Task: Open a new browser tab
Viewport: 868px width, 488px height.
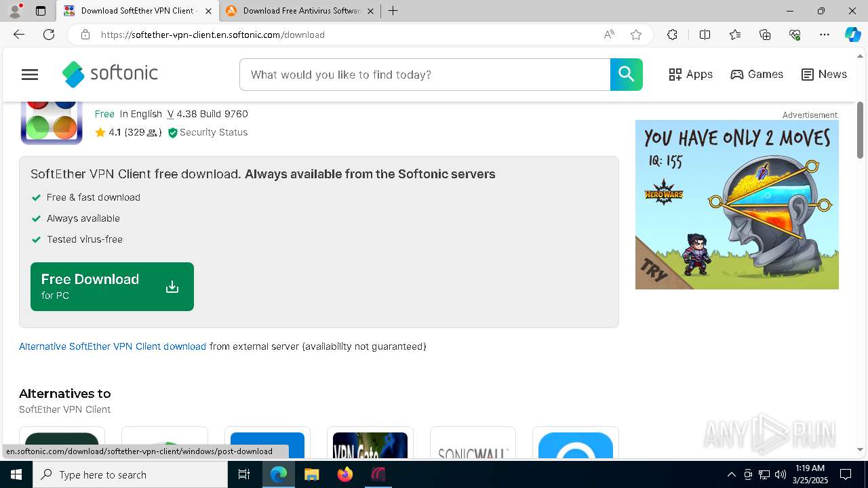Action: [x=393, y=11]
